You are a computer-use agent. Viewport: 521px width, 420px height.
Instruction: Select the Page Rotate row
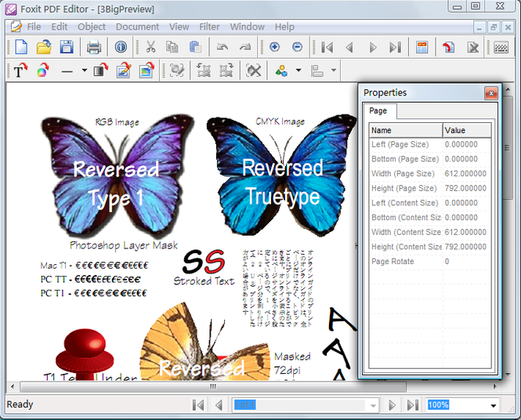[429, 261]
